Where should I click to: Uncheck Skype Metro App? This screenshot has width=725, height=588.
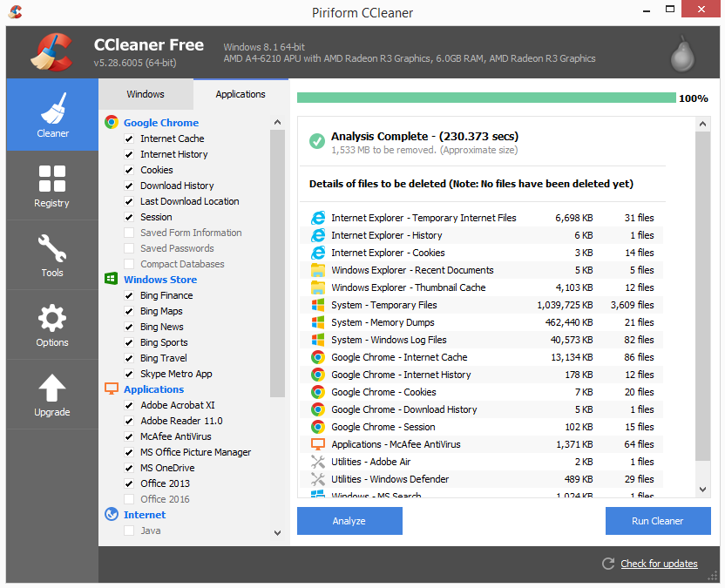[x=129, y=374]
